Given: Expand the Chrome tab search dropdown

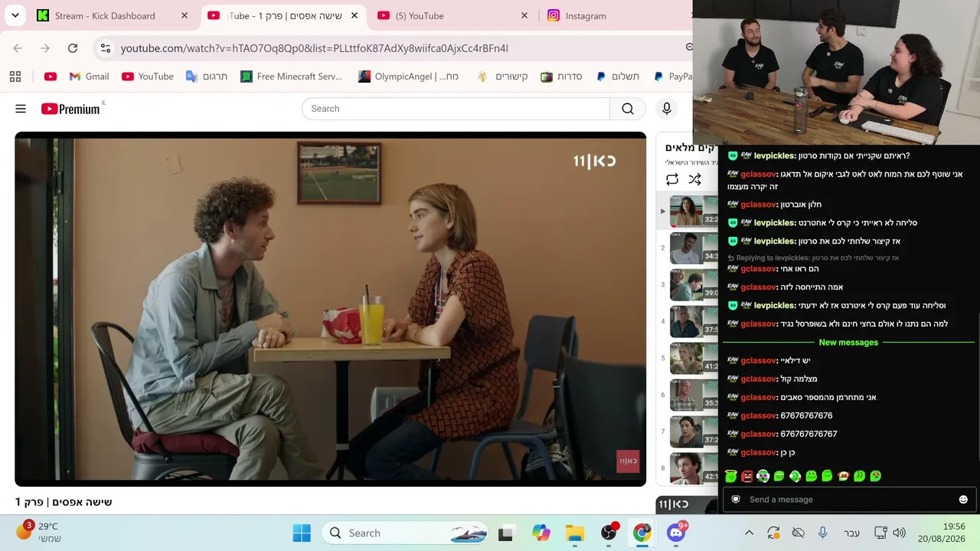Looking at the screenshot, I should (15, 15).
